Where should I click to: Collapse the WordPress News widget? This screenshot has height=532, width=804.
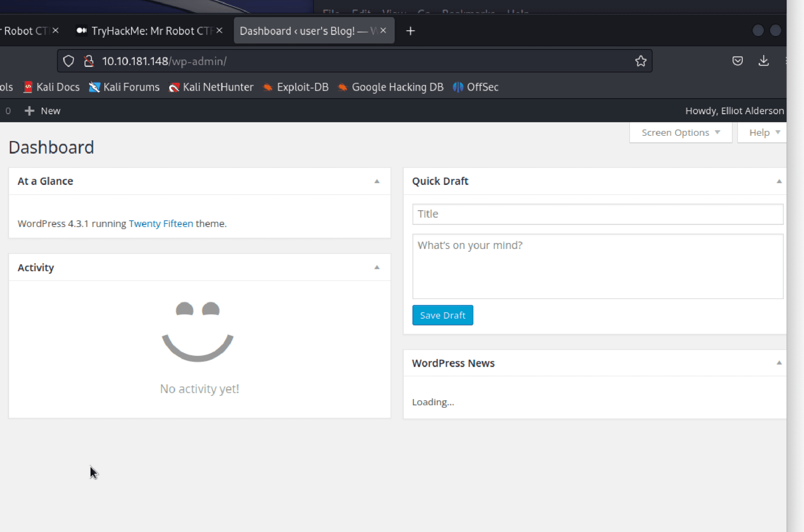point(779,363)
